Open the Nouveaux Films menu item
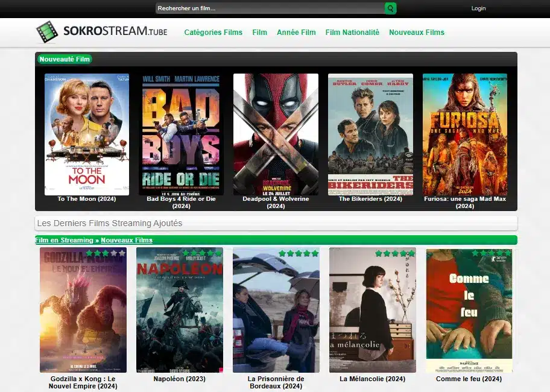Image resolution: width=550 pixels, height=392 pixels. pyautogui.click(x=417, y=32)
